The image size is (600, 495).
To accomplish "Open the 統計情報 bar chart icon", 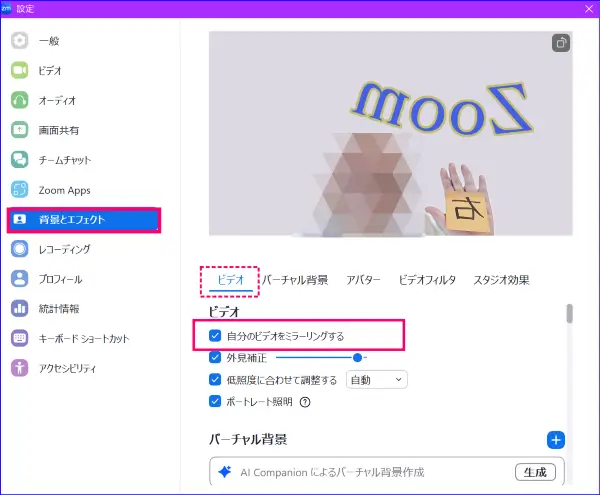I will tap(20, 309).
